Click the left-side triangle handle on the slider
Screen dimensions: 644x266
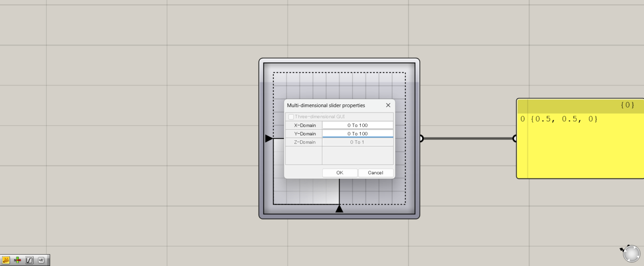(x=269, y=138)
